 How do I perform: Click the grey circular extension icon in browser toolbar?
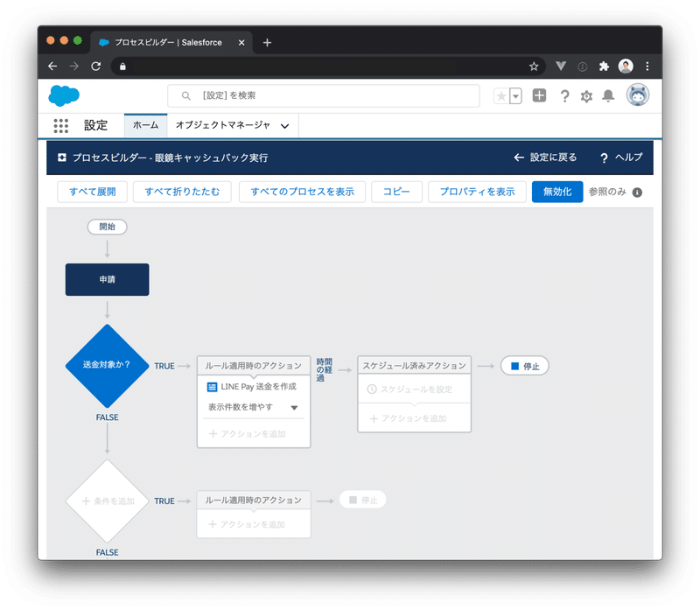click(x=583, y=67)
